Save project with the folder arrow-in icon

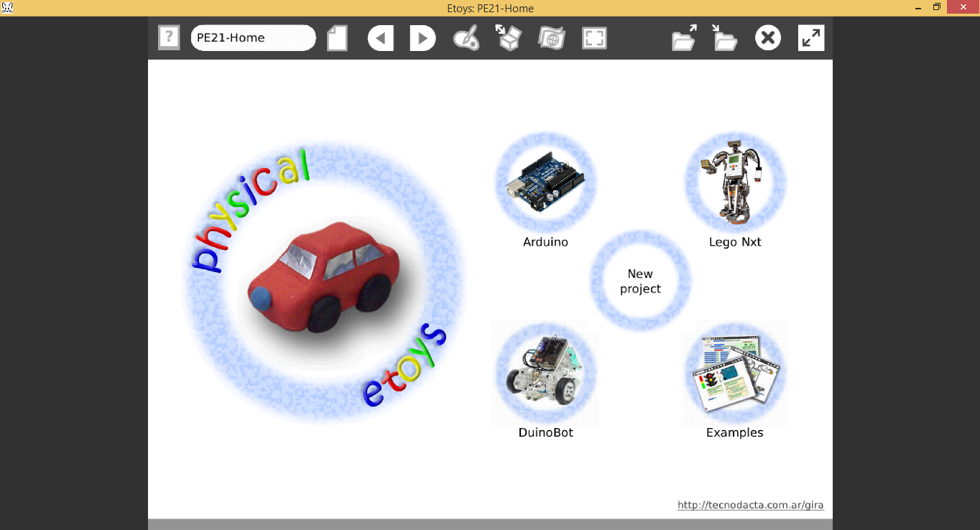725,38
